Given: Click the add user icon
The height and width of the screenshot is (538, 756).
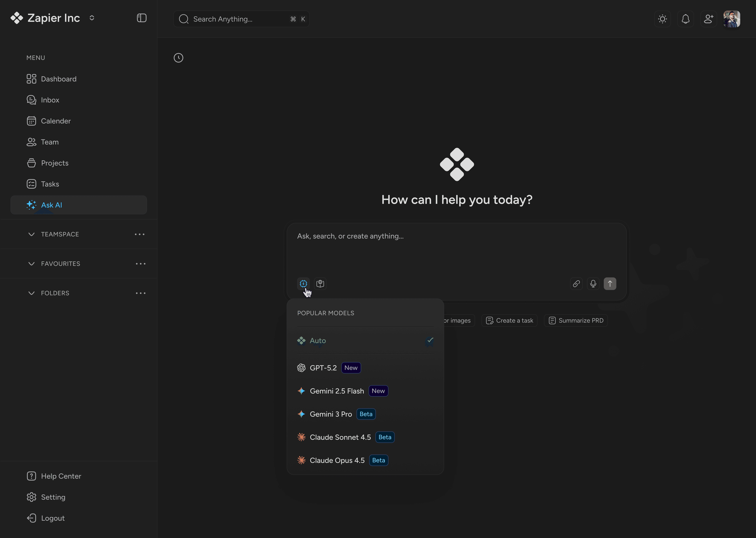Looking at the screenshot, I should click(x=708, y=19).
